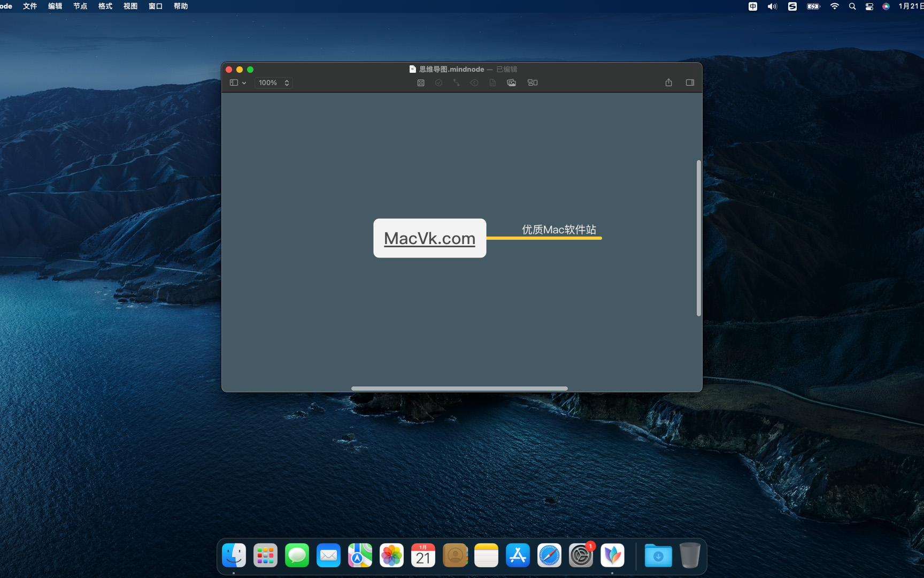Image resolution: width=924 pixels, height=578 pixels.
Task: Click the horizontal scrollbar in the canvas
Action: pyautogui.click(x=459, y=389)
